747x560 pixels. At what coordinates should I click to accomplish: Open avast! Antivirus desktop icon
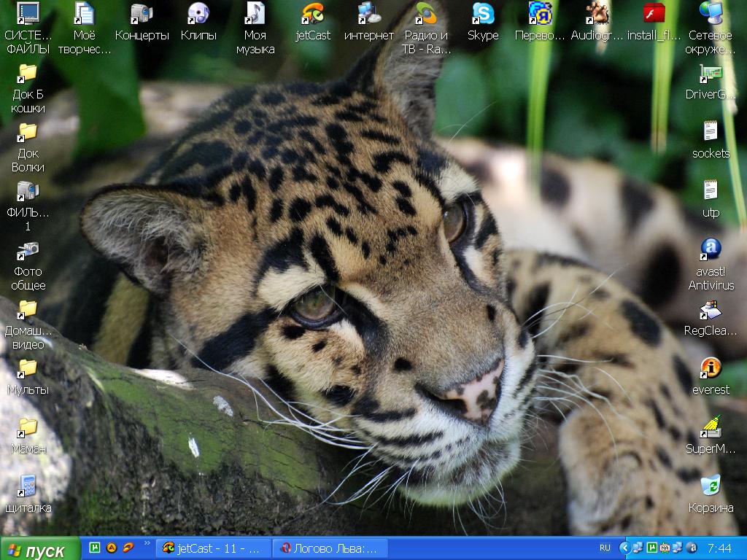[711, 249]
